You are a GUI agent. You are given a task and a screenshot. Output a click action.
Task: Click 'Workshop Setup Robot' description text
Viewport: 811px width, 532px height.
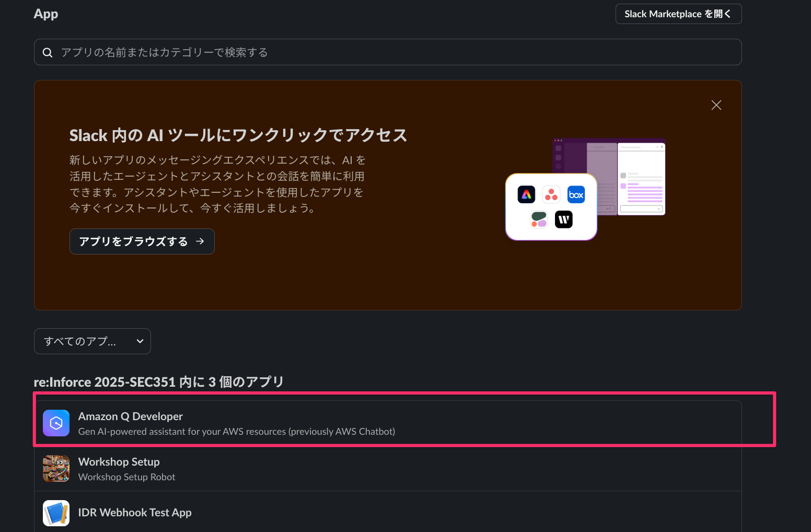click(x=127, y=477)
